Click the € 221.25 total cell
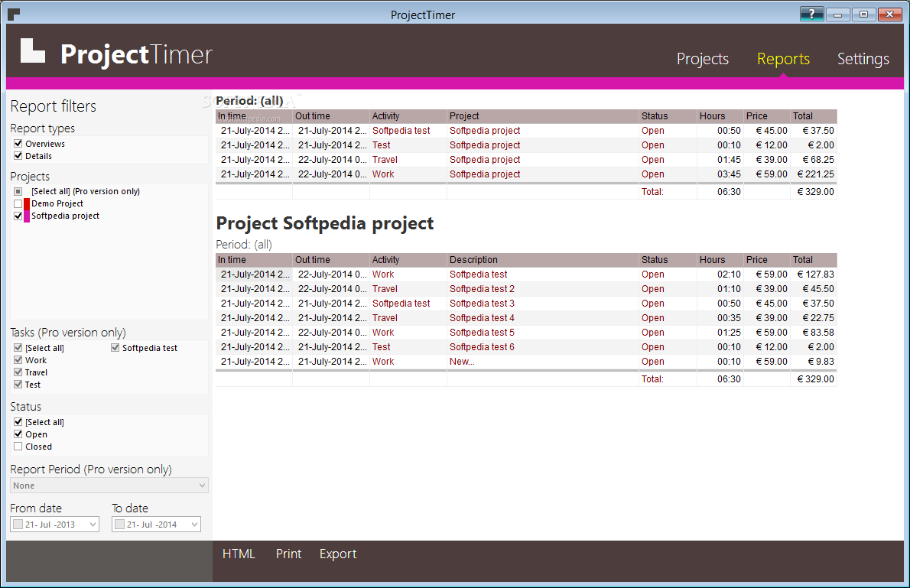910x588 pixels. pos(815,174)
